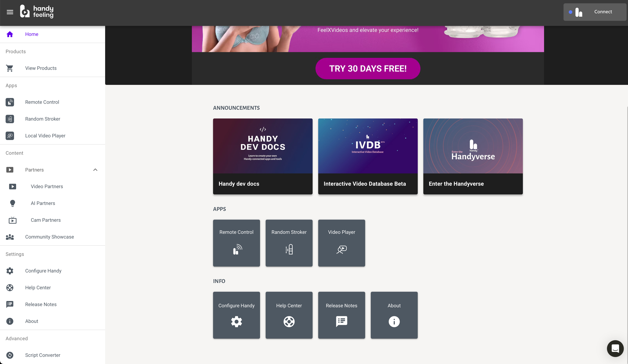
Task: Click Release Notes text in sidebar
Action: coord(41,304)
